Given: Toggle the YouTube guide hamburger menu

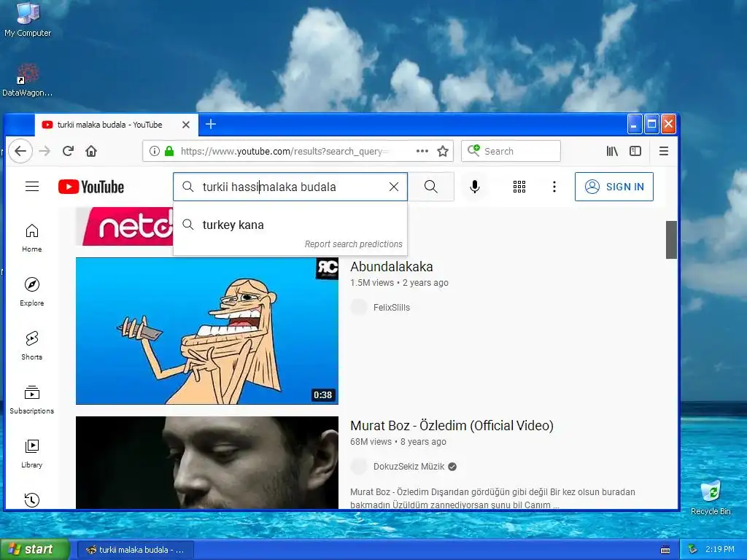Looking at the screenshot, I should click(32, 186).
